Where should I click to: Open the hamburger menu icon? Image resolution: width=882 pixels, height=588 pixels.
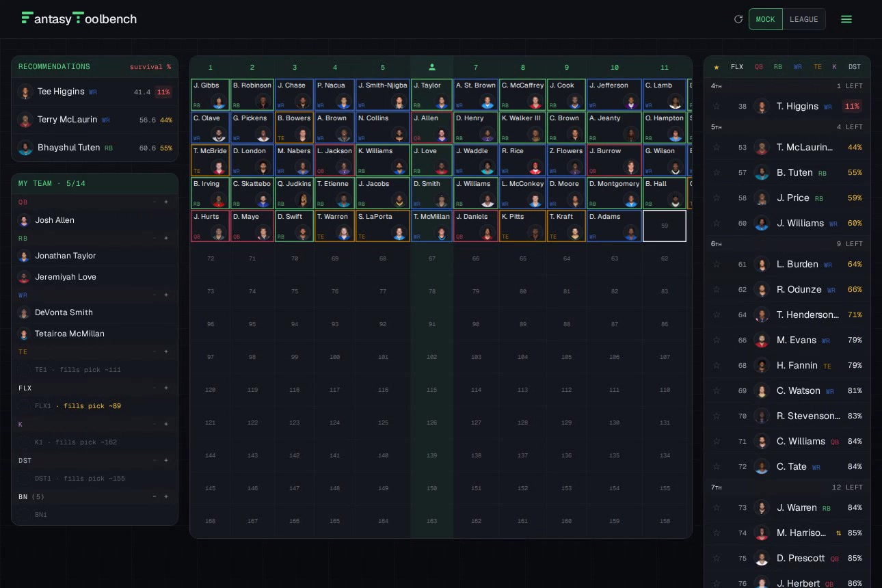coord(846,19)
